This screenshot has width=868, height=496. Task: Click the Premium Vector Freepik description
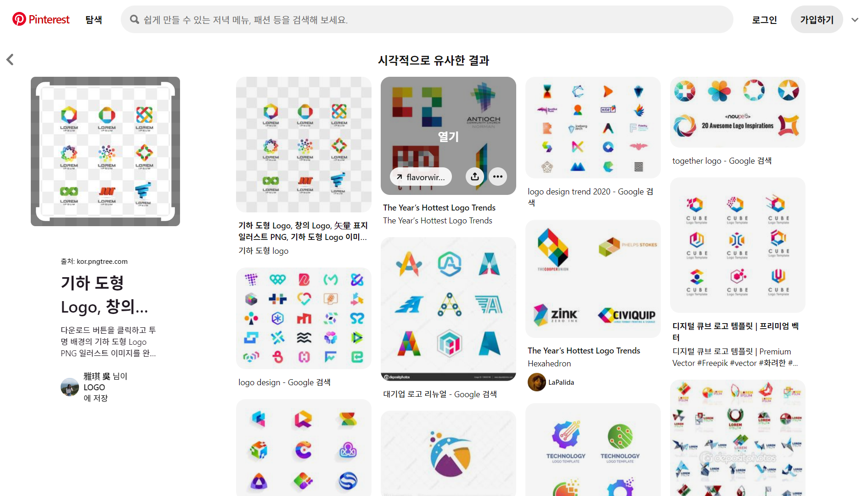pyautogui.click(x=735, y=357)
